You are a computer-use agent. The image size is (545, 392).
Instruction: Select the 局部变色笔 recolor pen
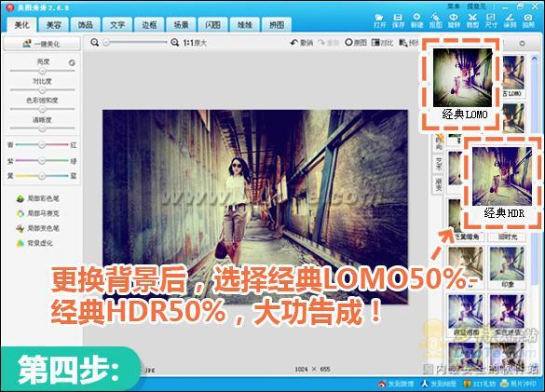(38, 228)
